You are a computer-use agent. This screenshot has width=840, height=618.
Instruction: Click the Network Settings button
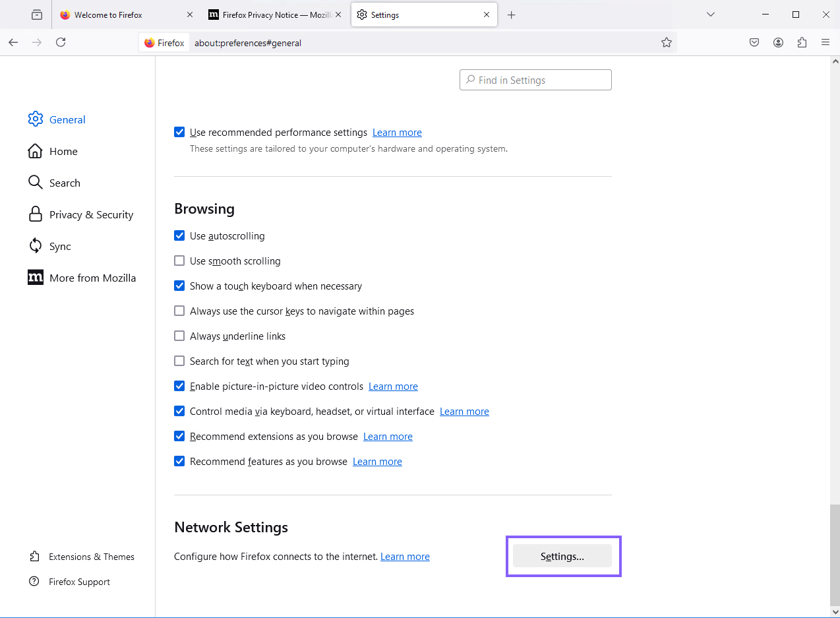pos(562,556)
